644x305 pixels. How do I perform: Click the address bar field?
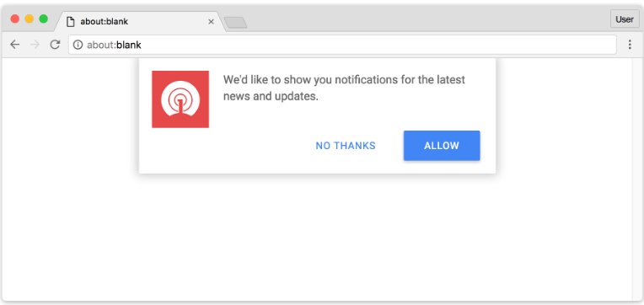pyautogui.click(x=342, y=45)
